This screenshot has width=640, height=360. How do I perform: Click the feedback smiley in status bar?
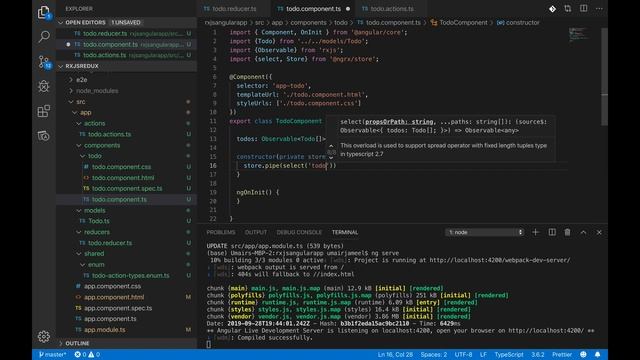coord(584,355)
